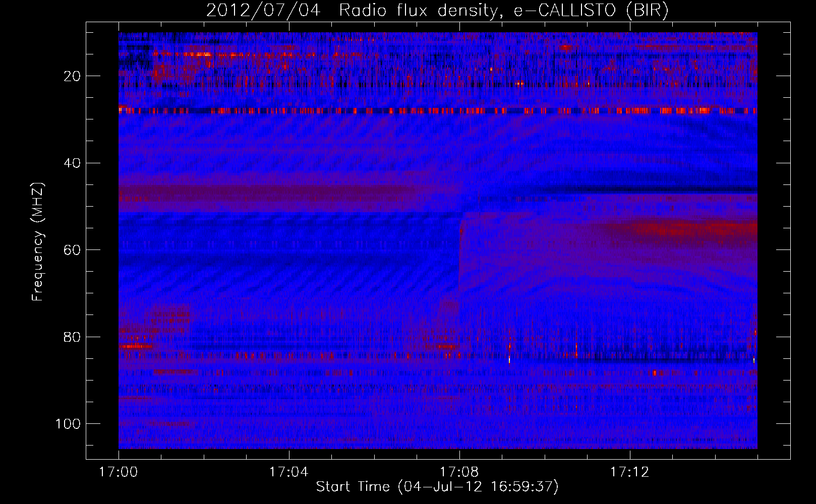Click the '80' frequency tick label
The height and width of the screenshot is (504, 816).
point(73,337)
